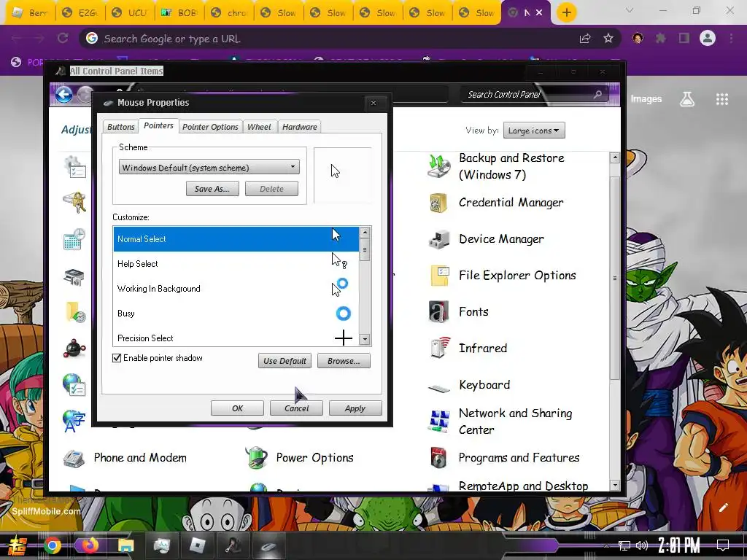Switch to the Pointer Options tab
This screenshot has height=560, width=747.
210,127
